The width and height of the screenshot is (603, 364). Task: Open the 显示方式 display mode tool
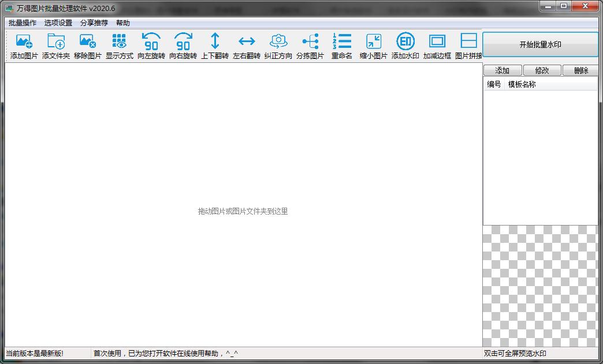click(x=120, y=46)
